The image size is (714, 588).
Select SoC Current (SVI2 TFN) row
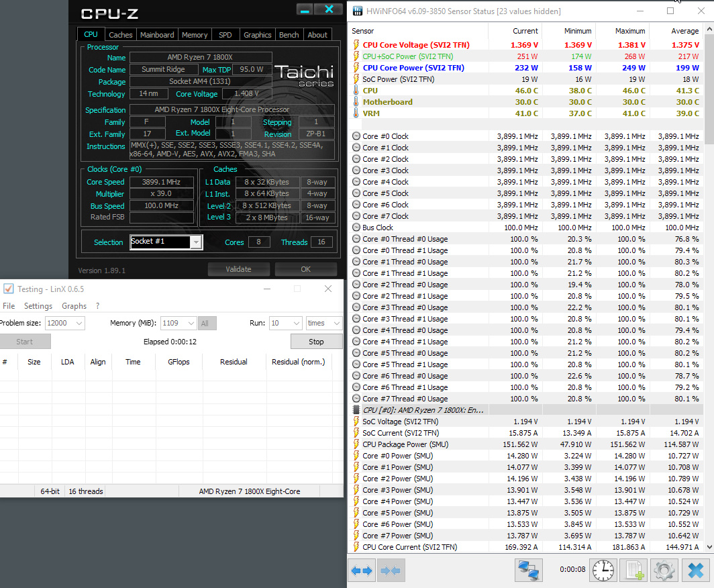(526, 433)
